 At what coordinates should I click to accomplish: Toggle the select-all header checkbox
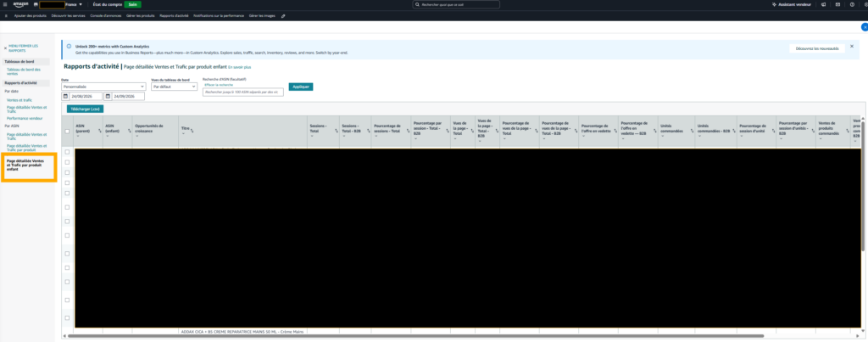click(67, 132)
